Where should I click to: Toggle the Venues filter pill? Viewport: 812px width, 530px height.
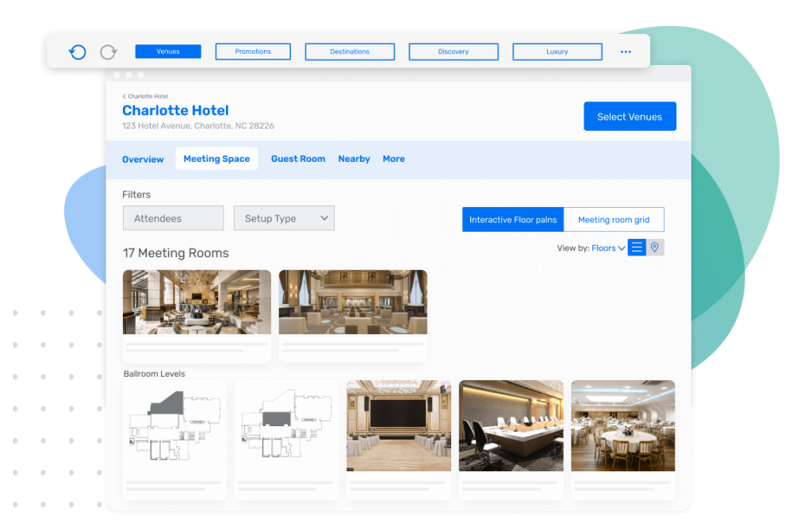pos(167,51)
